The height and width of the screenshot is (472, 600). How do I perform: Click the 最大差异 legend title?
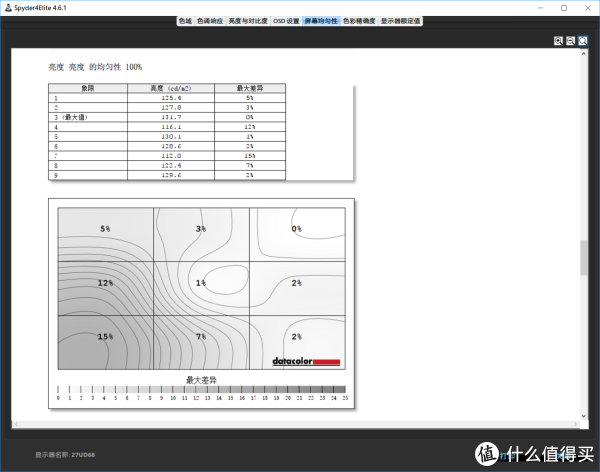(201, 380)
